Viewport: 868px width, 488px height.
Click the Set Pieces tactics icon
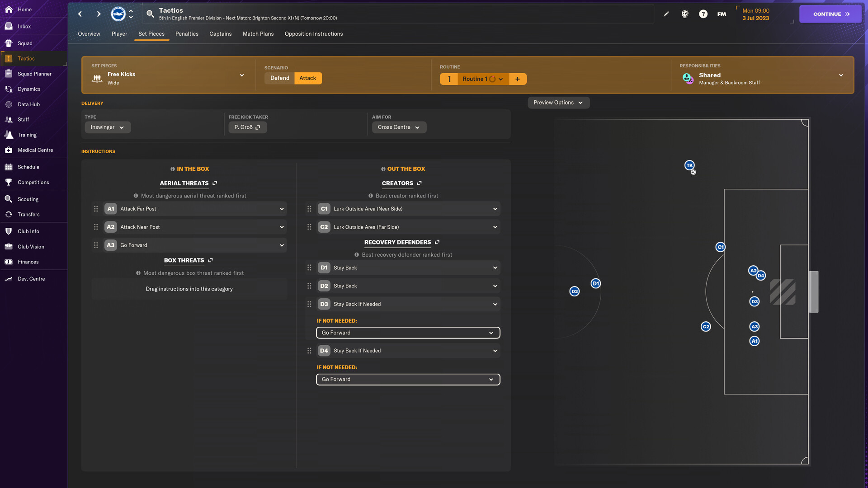151,34
